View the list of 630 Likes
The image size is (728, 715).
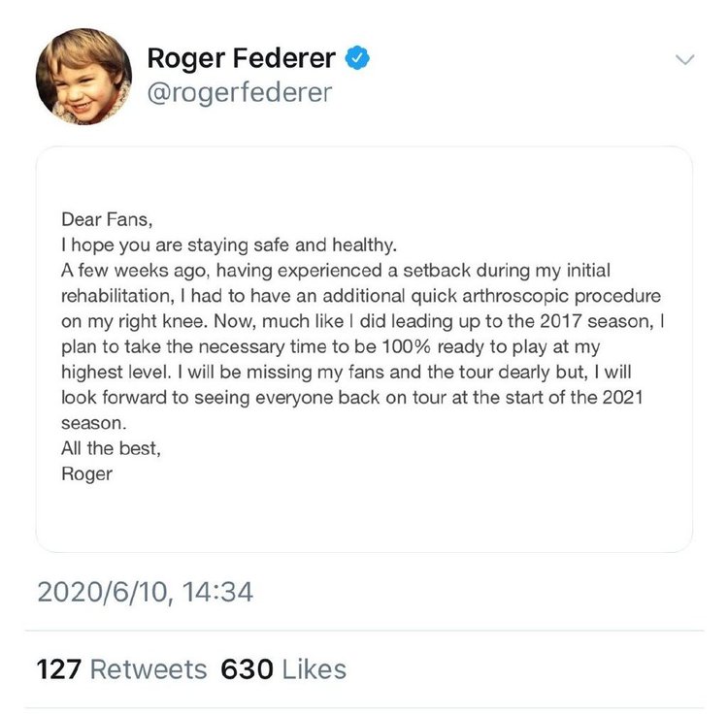point(283,668)
